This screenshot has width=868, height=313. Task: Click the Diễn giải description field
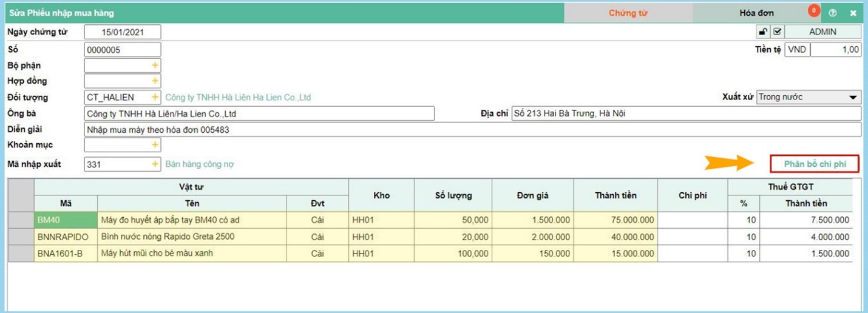[472, 129]
